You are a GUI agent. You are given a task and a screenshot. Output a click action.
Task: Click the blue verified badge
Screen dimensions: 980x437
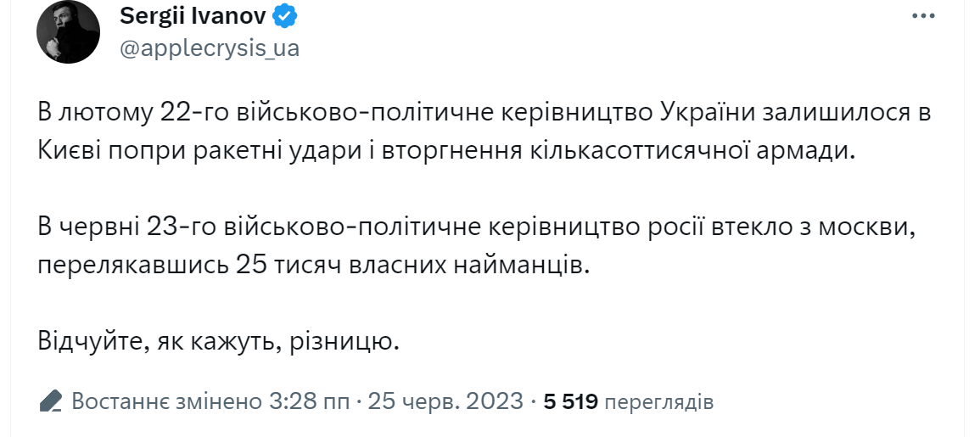(285, 17)
